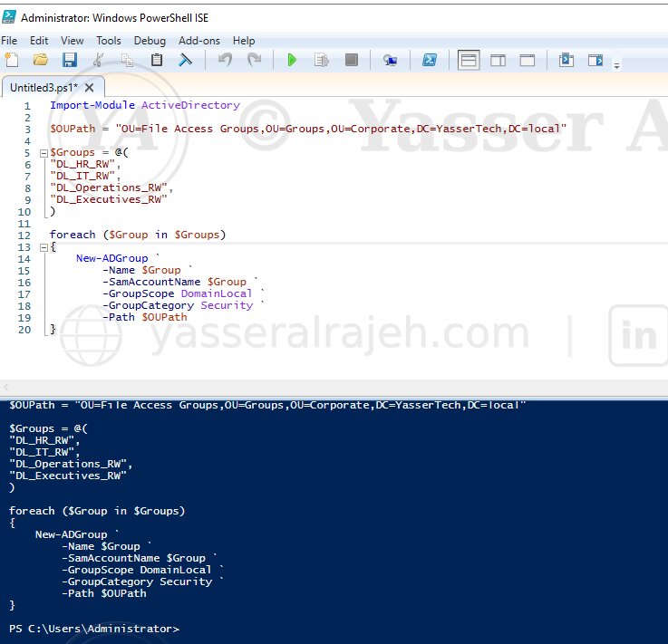Click New-ADGroup on line 14
The image size is (668, 644).
coord(112,258)
